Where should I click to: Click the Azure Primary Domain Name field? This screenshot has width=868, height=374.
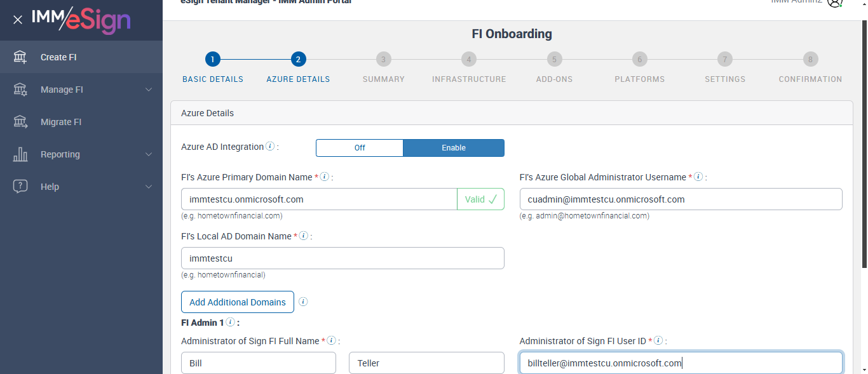click(319, 199)
